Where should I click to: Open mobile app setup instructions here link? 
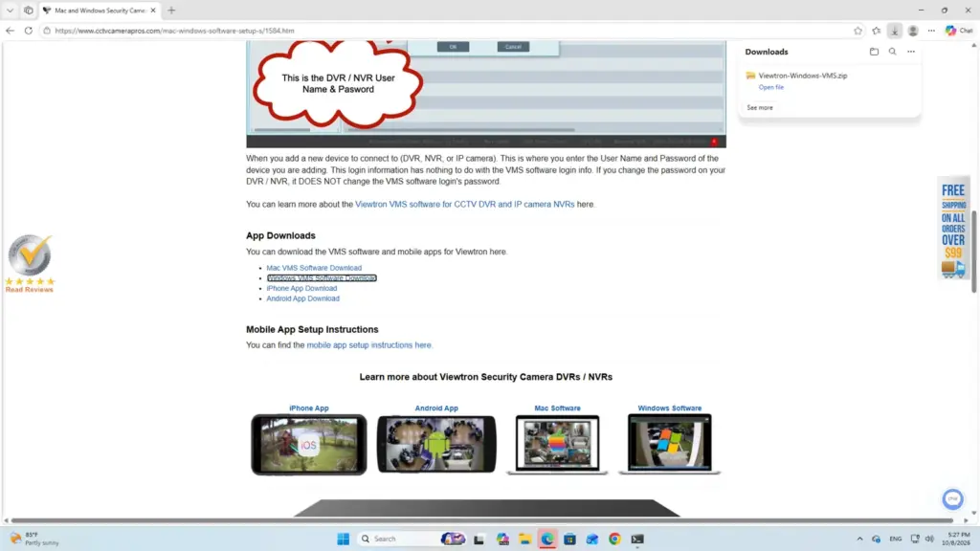[368, 344]
